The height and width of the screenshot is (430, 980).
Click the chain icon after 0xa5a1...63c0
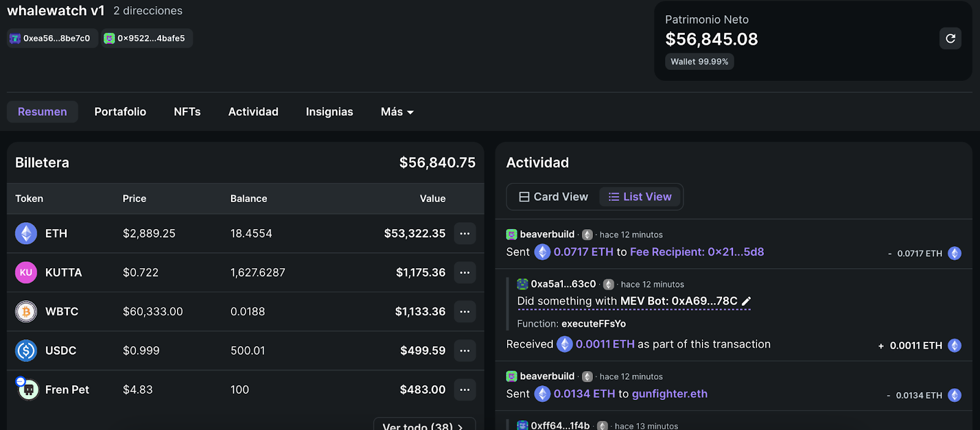pyautogui.click(x=608, y=285)
